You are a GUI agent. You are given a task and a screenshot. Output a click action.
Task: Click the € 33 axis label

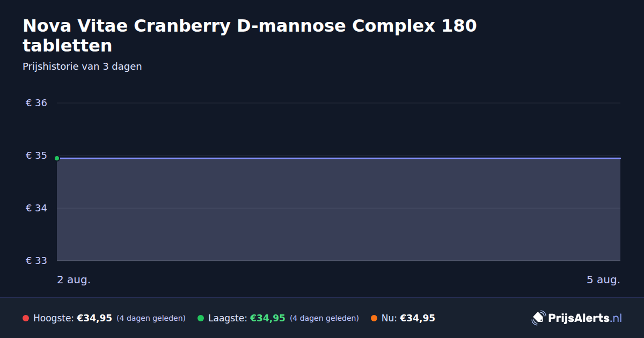pos(36,261)
